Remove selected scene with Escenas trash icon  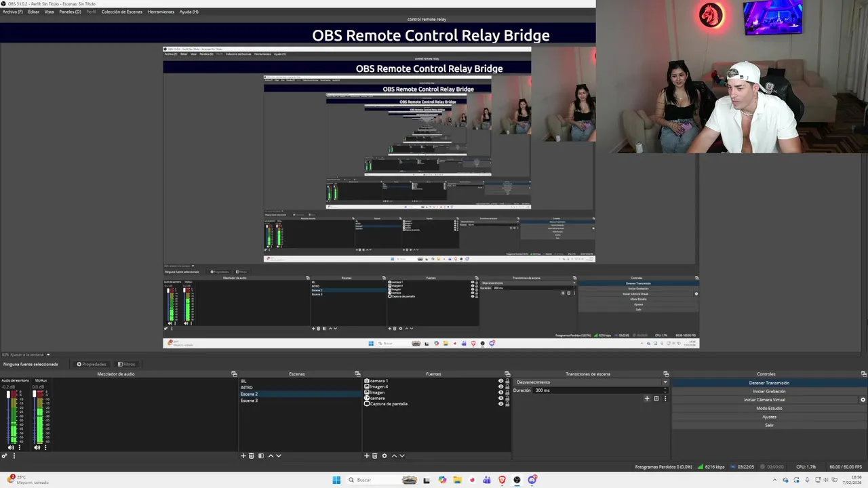[251, 455]
